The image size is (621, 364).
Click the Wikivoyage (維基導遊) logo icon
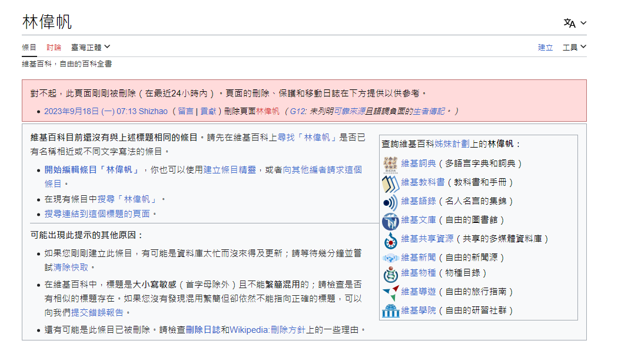pyautogui.click(x=390, y=293)
